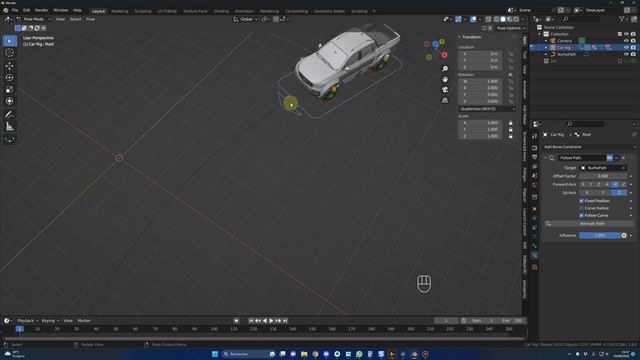Image resolution: width=640 pixels, height=360 pixels.
Task: Open the Pose Mode dropdown
Action: [x=34, y=19]
